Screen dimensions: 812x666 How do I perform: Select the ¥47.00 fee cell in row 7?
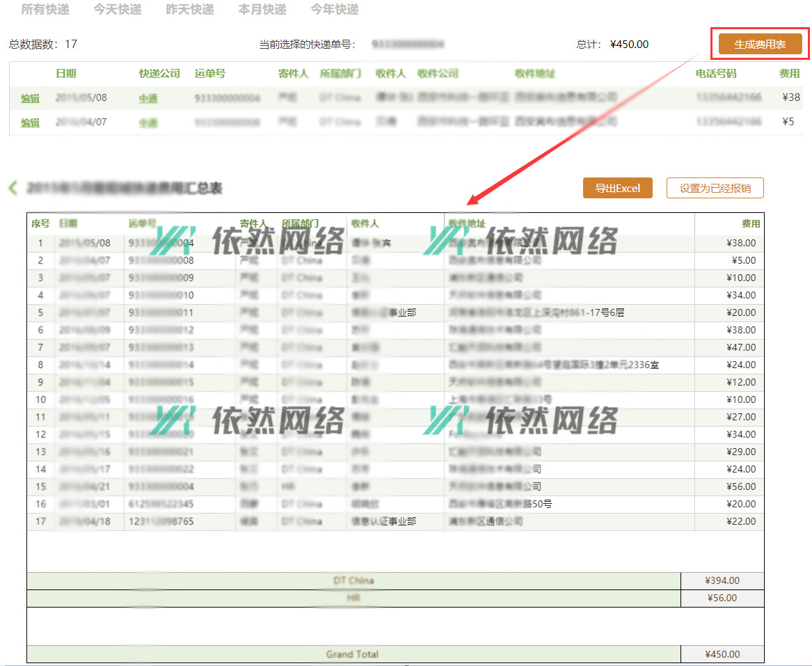[x=740, y=347]
